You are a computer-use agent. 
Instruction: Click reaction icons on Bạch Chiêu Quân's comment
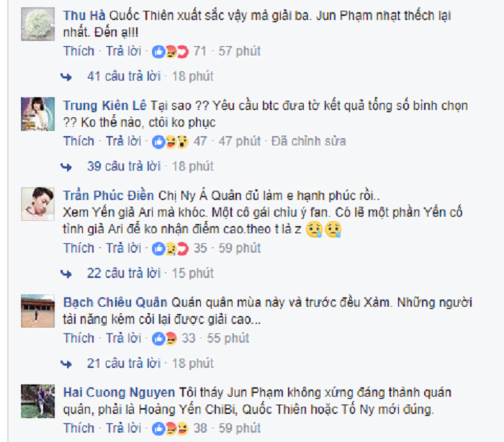[x=165, y=338]
